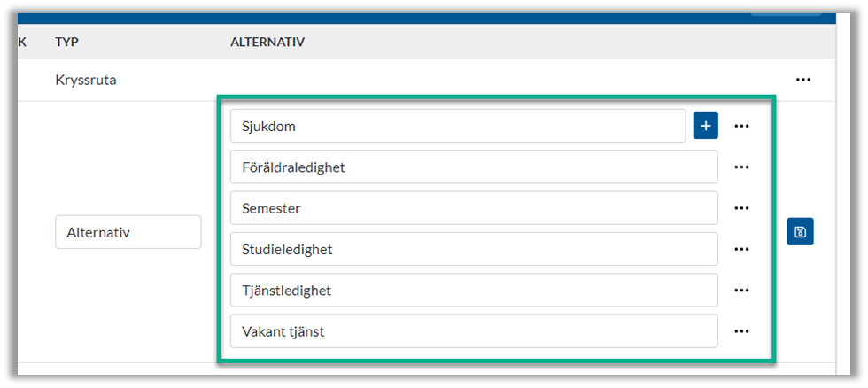
Task: Select the Kryssruta type cell
Action: (x=86, y=80)
